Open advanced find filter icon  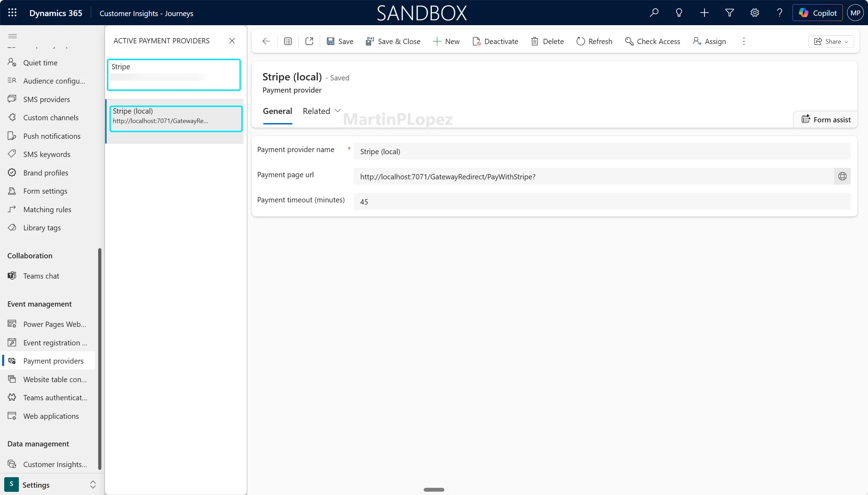[730, 13]
